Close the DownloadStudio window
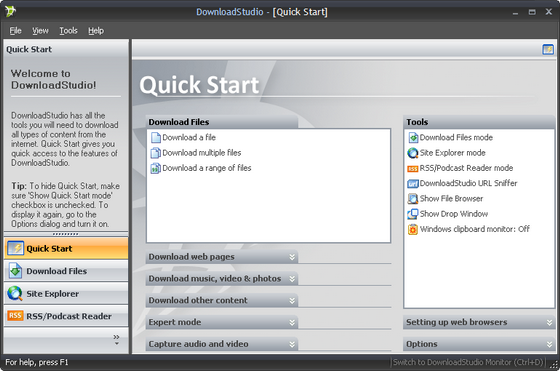The width and height of the screenshot is (560, 371). [549, 12]
